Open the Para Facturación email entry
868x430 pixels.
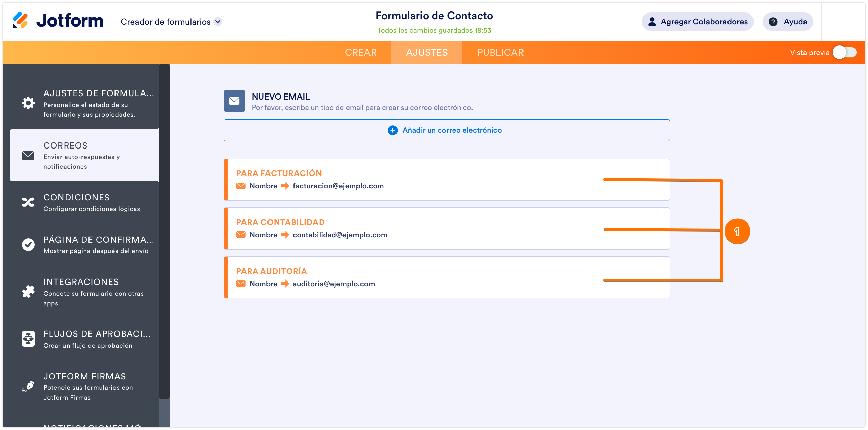coord(405,180)
